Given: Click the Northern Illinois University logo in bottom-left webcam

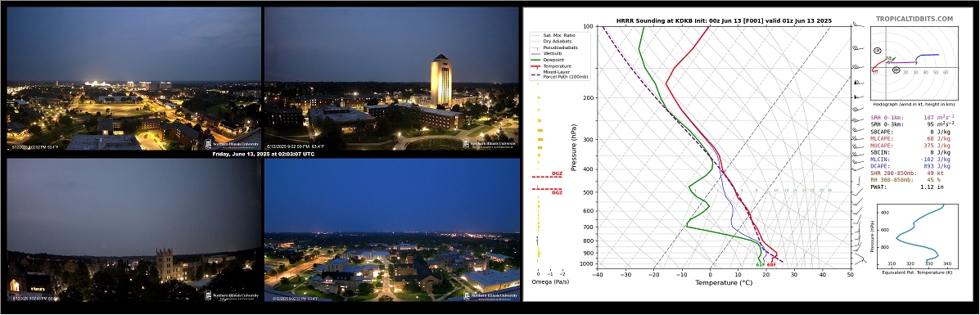Looking at the screenshot, I should point(232,295).
